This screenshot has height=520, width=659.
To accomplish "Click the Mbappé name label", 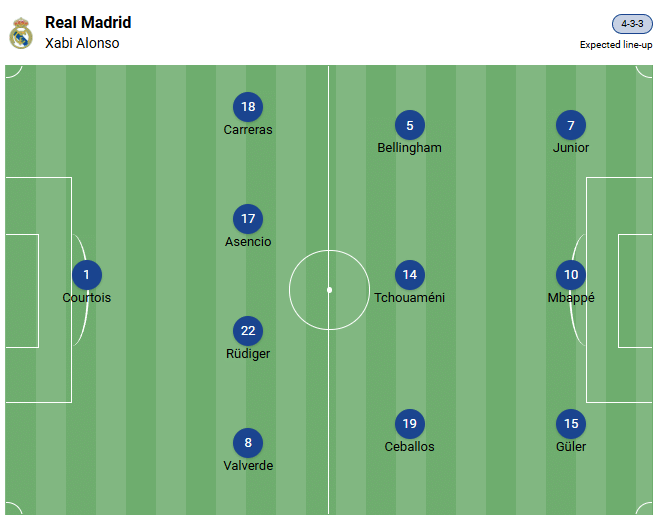I will [571, 298].
